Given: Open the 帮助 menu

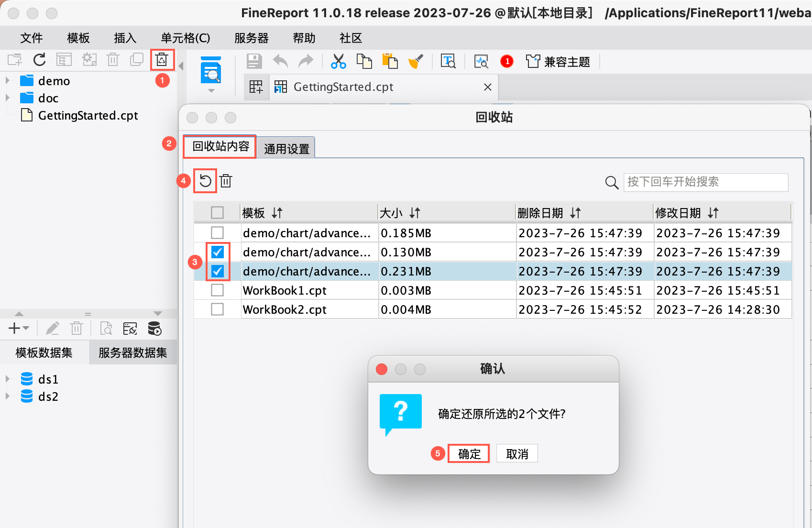Looking at the screenshot, I should click(304, 38).
